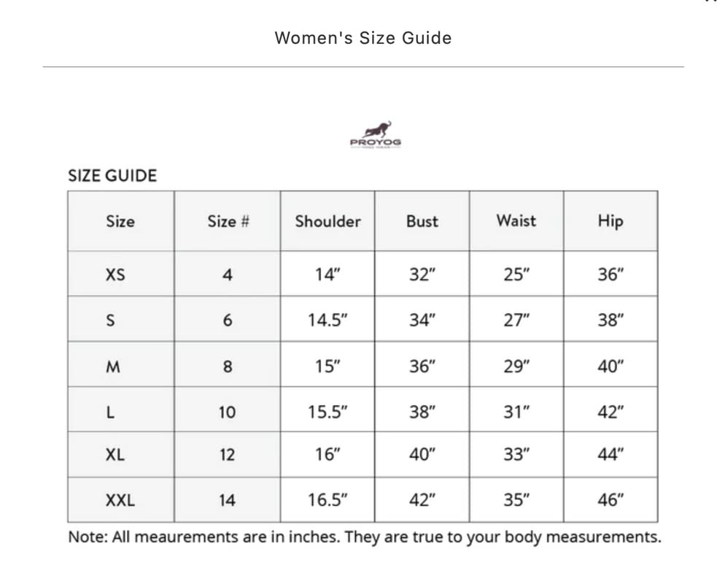Click the measurements note below the table

[x=364, y=537]
